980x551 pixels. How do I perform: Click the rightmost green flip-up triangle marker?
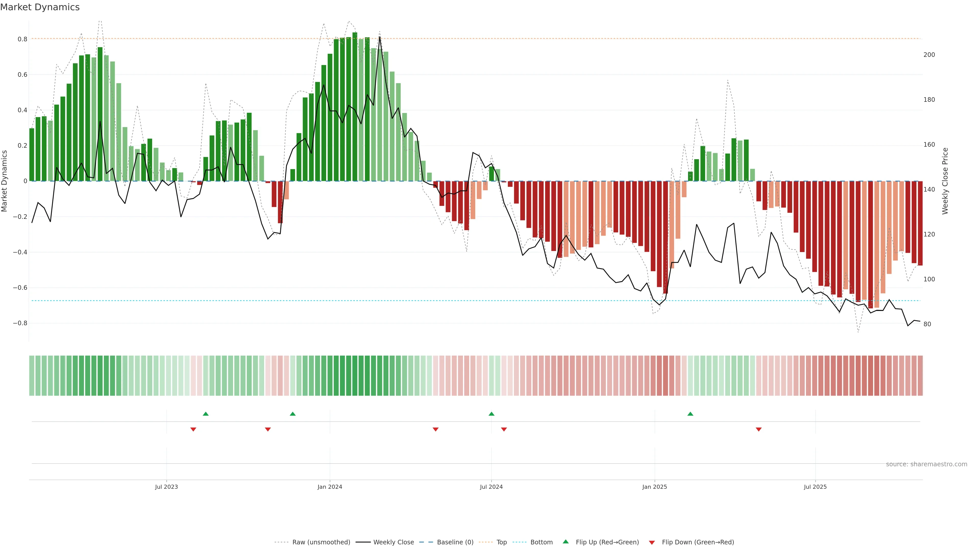690,414
